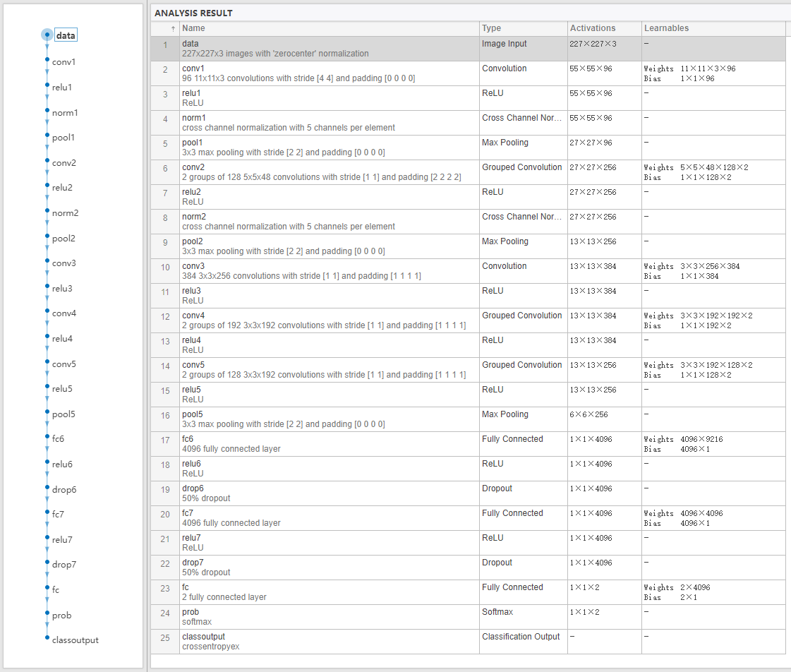
Task: Select the norm1 row in the table
Action: (x=468, y=123)
